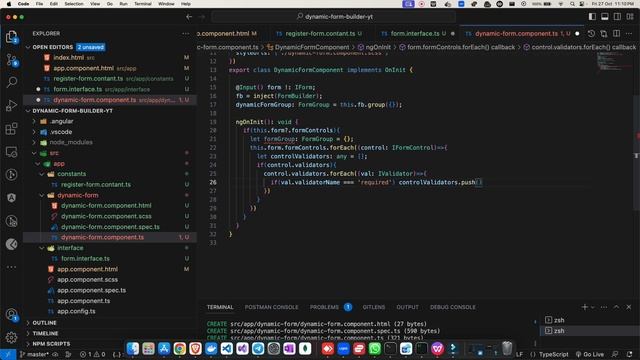Open the Extensions view
Image resolution: width=640 pixels, height=360 pixels.
11,129
